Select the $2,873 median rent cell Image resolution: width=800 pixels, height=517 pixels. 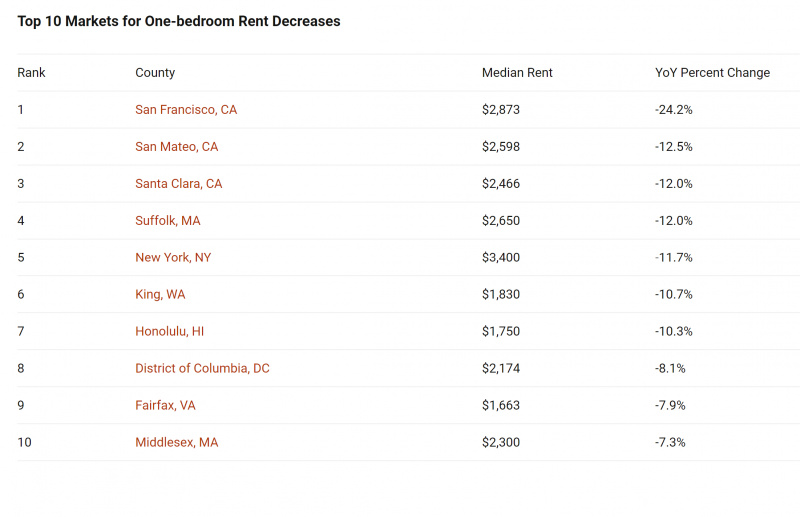click(x=501, y=110)
